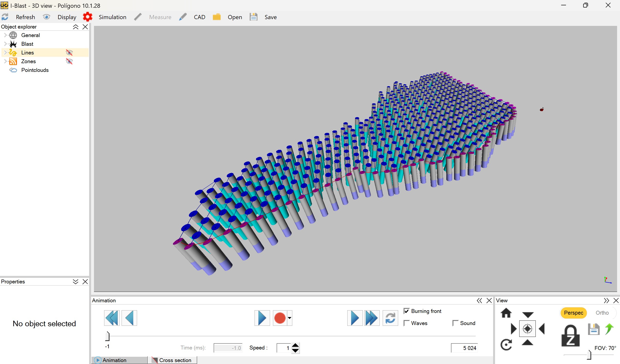Viewport: 620px width, 364px height.
Task: Toggle visibility of Lines in Object explorer
Action: 69,52
